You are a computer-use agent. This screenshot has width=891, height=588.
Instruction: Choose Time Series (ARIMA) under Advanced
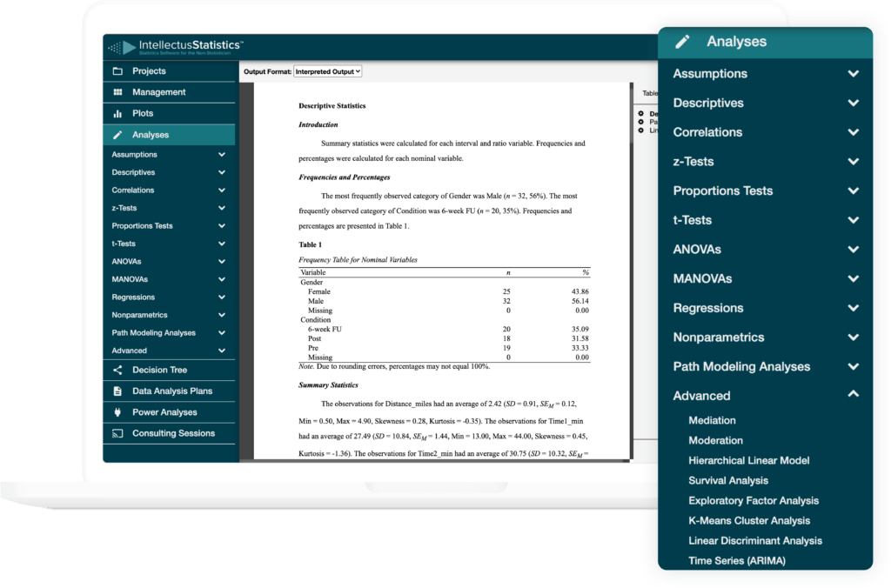(737, 561)
